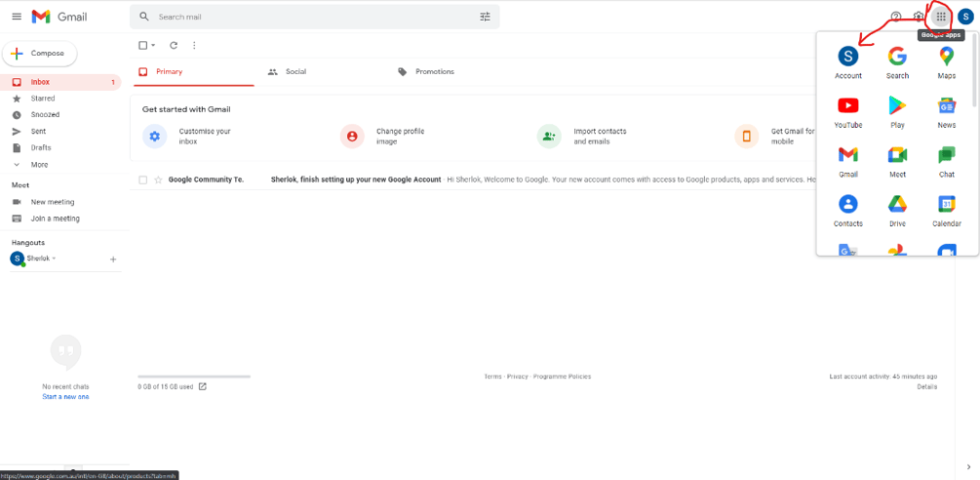
Task: Click the Get Gmail for mobile icon
Action: tap(746, 137)
